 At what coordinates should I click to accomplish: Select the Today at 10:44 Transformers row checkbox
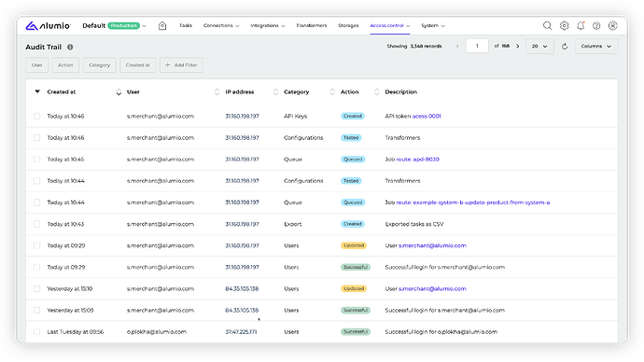click(37, 181)
